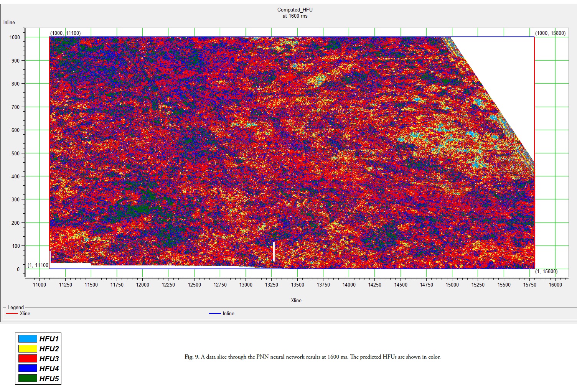Click the Fig. 9 caption text

(312, 357)
